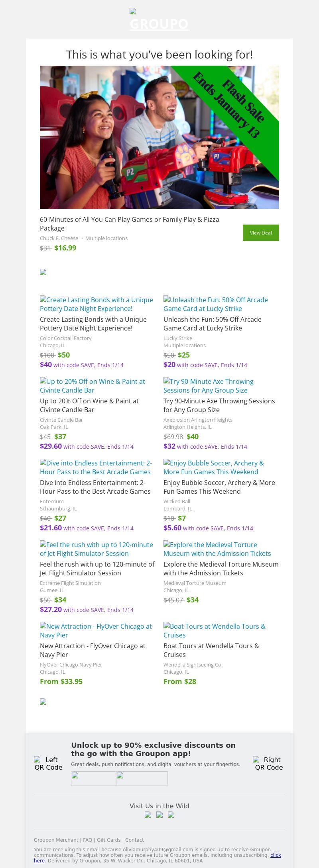Click the last social media icon
This screenshot has width=319, height=868.
pyautogui.click(x=171, y=815)
